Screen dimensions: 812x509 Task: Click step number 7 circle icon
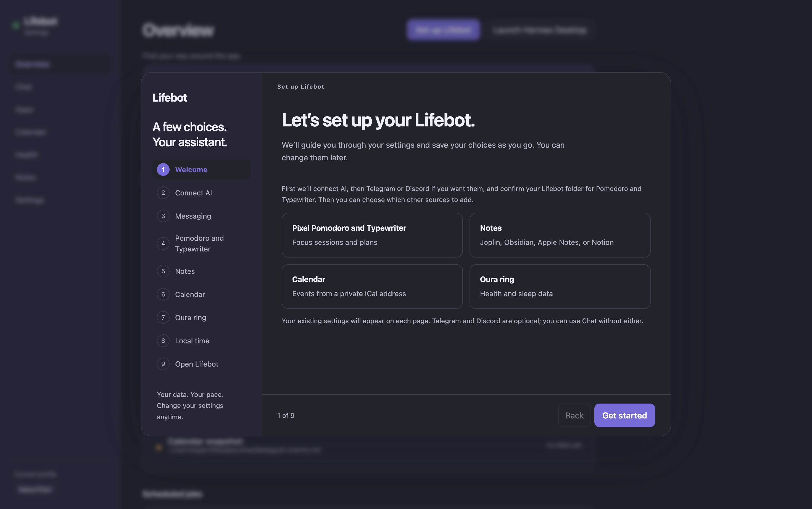(163, 317)
